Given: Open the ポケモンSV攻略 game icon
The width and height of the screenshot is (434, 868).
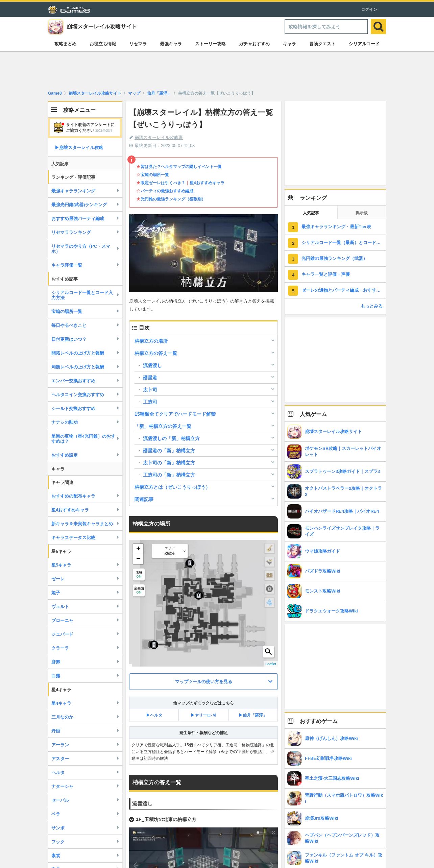Looking at the screenshot, I should (294, 451).
